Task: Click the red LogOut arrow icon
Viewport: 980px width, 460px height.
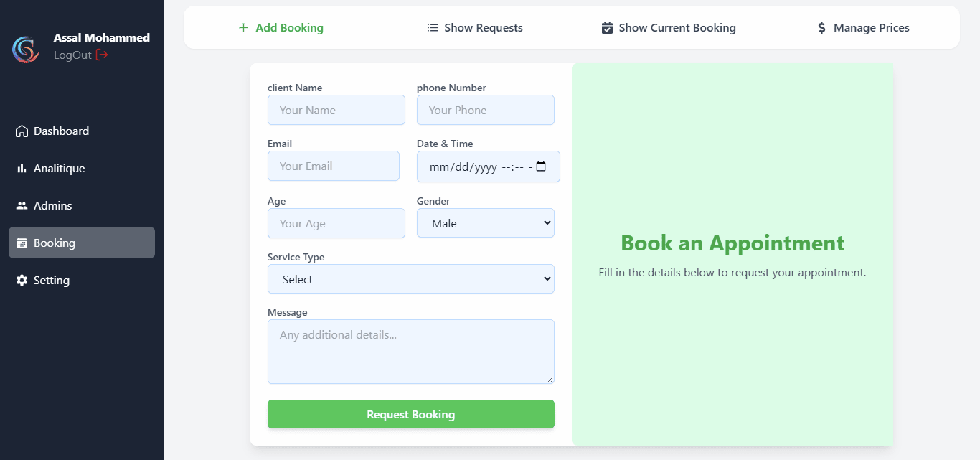Action: coord(102,55)
